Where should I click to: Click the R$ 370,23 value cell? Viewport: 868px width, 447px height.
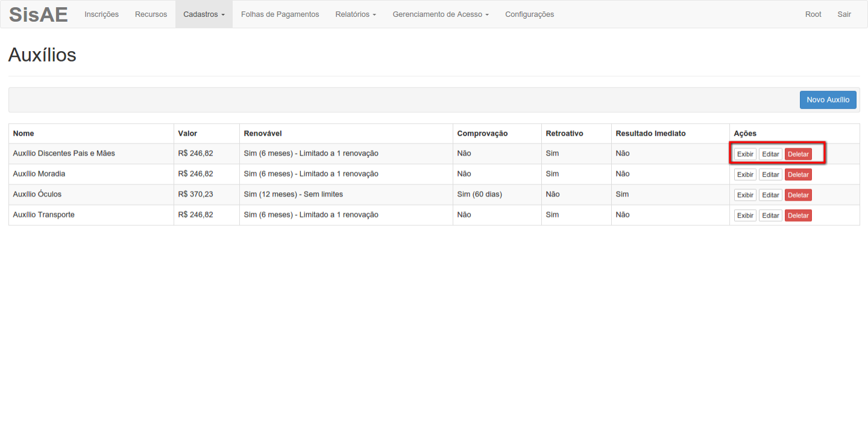click(207, 195)
